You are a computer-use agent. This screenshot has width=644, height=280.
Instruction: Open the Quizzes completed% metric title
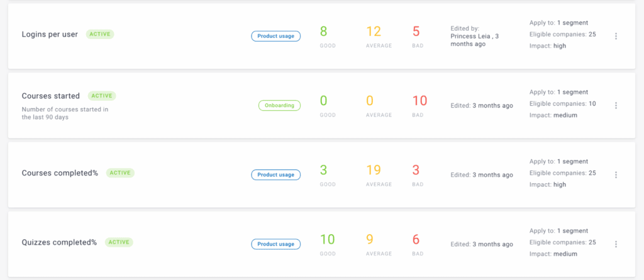(x=59, y=242)
